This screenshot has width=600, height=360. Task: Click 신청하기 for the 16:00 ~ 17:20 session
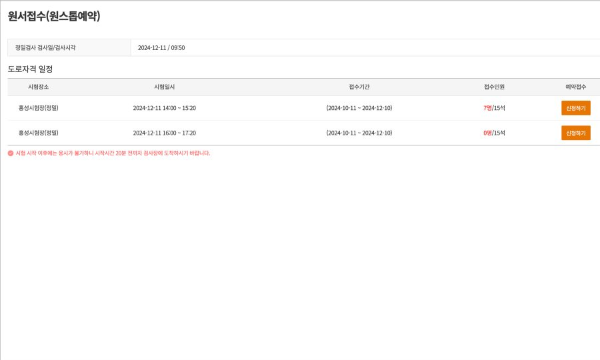[x=576, y=133]
